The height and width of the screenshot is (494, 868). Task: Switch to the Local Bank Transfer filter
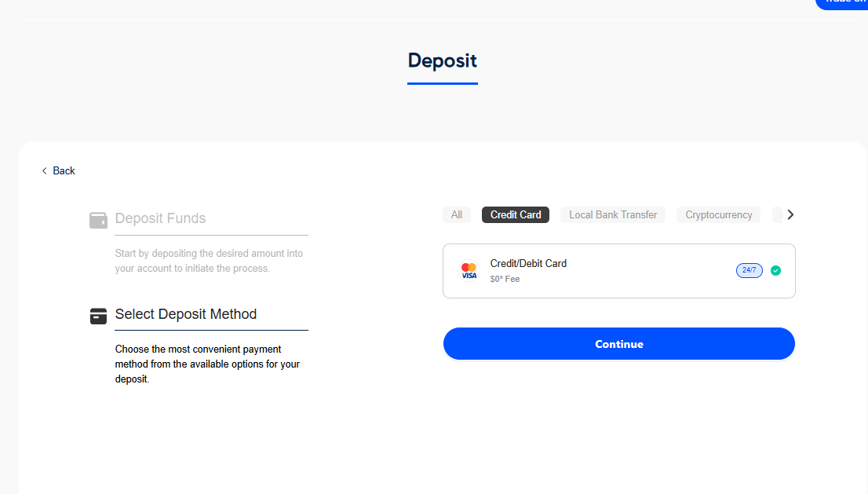point(613,215)
